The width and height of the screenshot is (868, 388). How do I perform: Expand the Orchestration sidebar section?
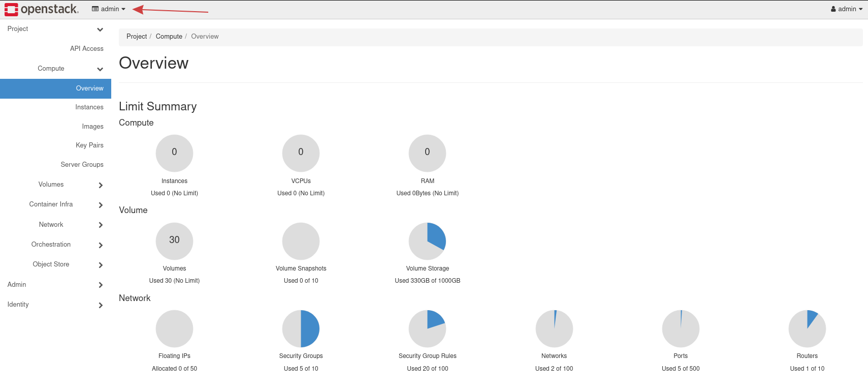pyautogui.click(x=100, y=245)
